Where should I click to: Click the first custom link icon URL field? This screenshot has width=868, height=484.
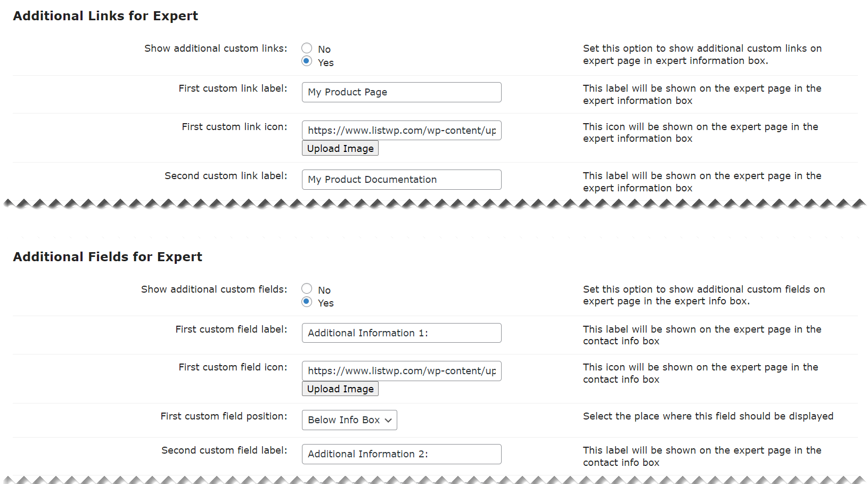click(x=402, y=131)
